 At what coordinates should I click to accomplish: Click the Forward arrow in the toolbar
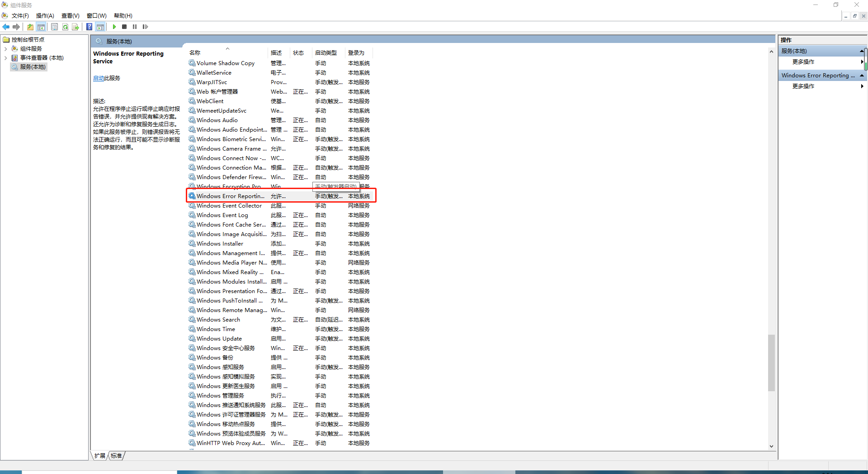coord(16,27)
